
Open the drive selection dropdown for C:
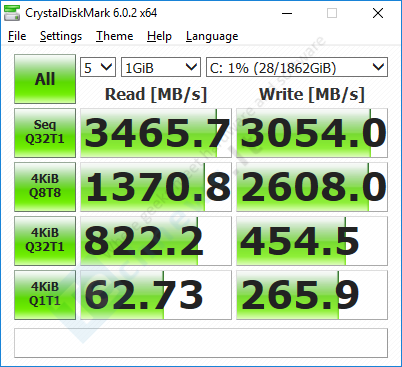coord(297,67)
